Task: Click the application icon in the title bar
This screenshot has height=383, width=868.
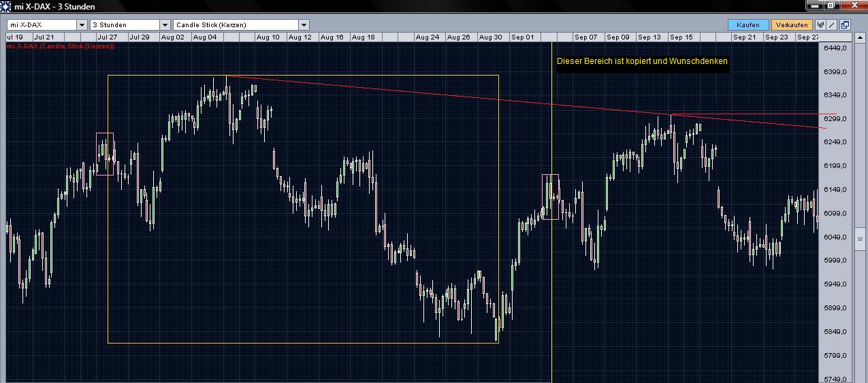Action: click(5, 6)
